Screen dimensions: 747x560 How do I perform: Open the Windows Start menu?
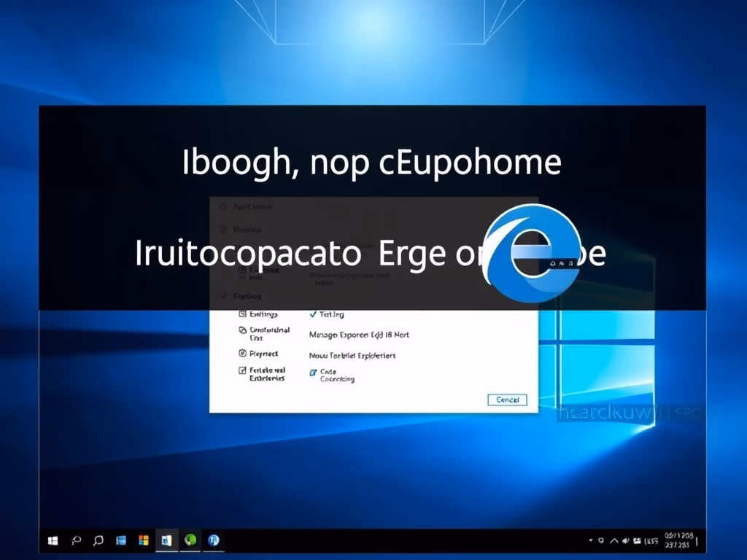click(x=53, y=540)
